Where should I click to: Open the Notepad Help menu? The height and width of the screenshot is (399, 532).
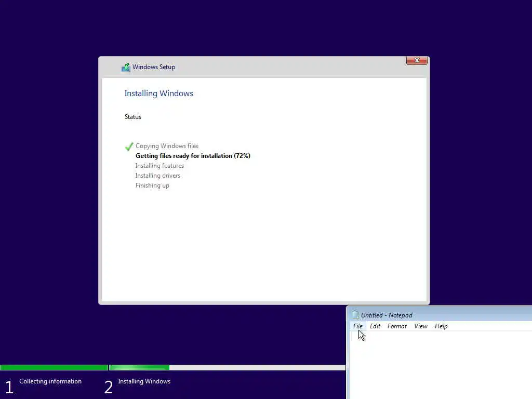tap(441, 326)
